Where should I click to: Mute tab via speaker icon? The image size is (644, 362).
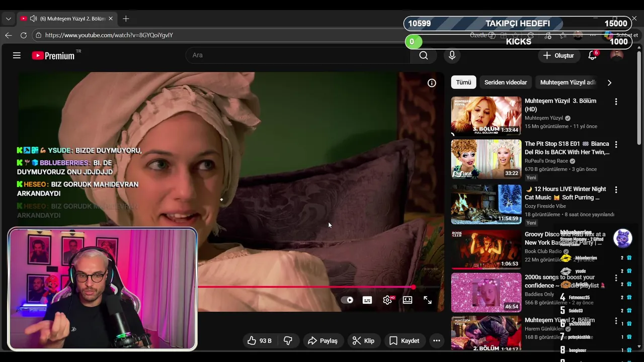tap(33, 19)
